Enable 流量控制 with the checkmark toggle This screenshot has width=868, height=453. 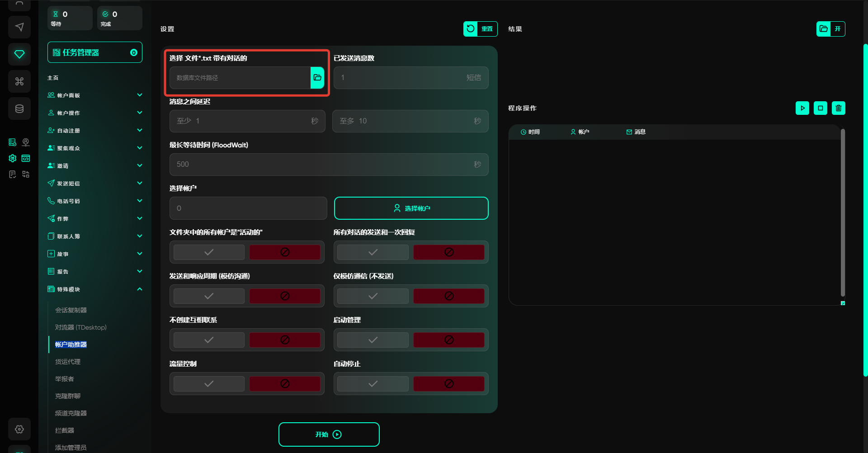pyautogui.click(x=209, y=384)
